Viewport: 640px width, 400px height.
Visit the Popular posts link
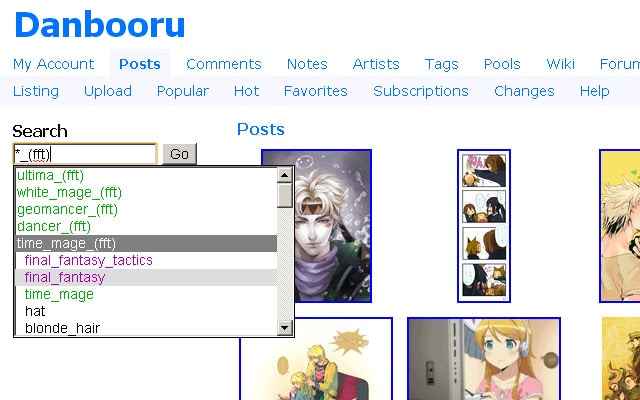coord(183,91)
